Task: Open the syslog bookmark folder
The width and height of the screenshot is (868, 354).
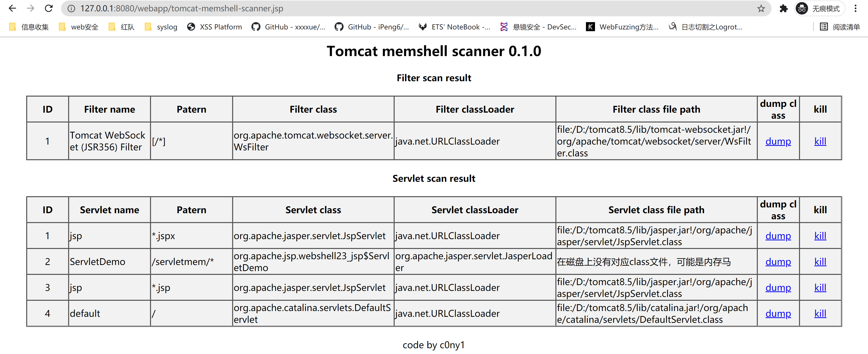Action: (x=161, y=27)
